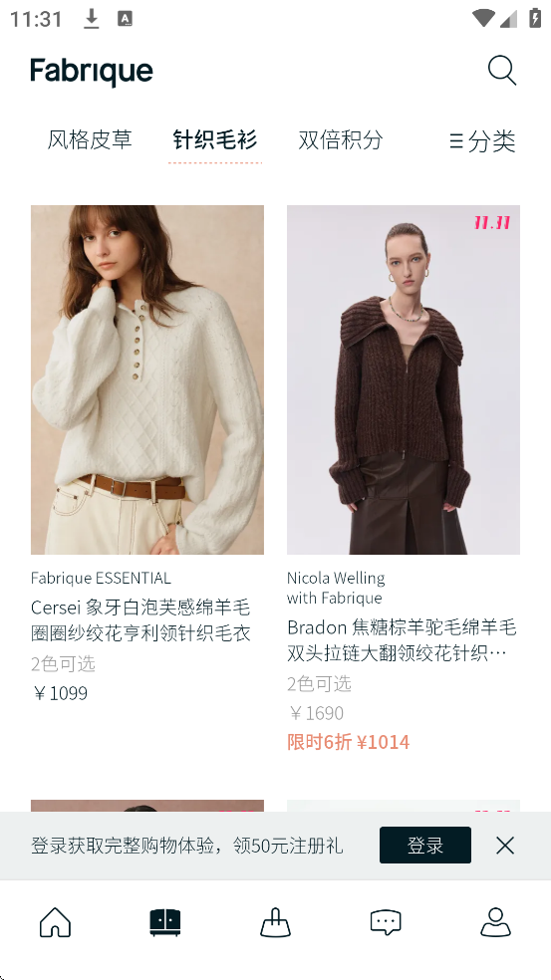Viewport: 551px width, 980px height.
Task: Select the 针织毛衫 tab
Action: (214, 139)
